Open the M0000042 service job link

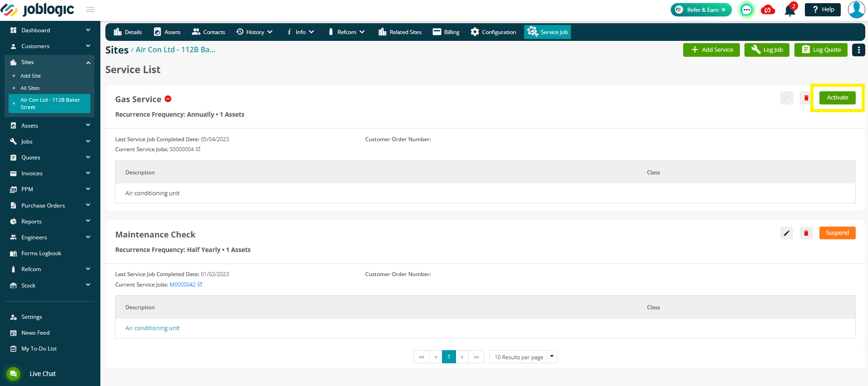[183, 285]
